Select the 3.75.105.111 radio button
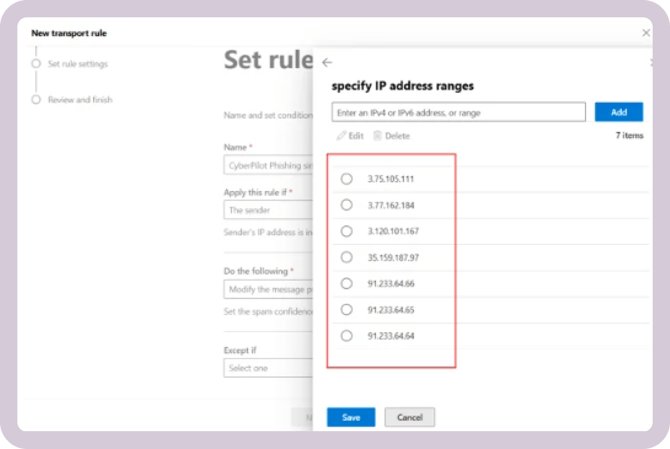The image size is (670, 449). pos(347,179)
